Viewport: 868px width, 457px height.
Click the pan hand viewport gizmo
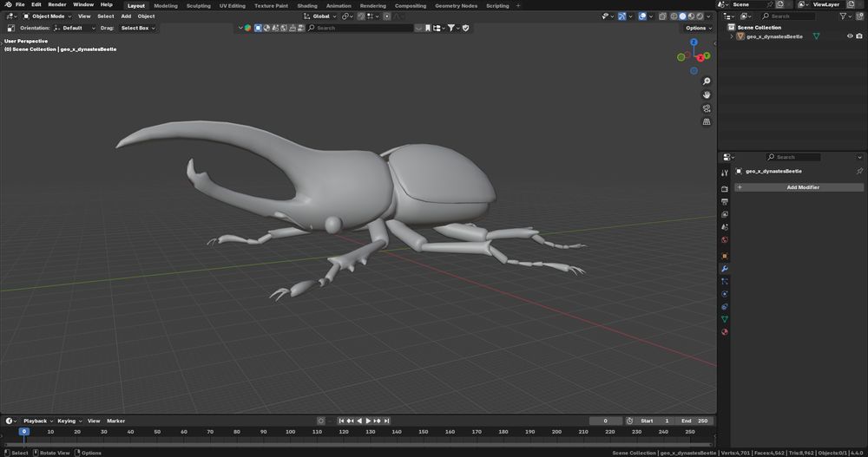(707, 95)
